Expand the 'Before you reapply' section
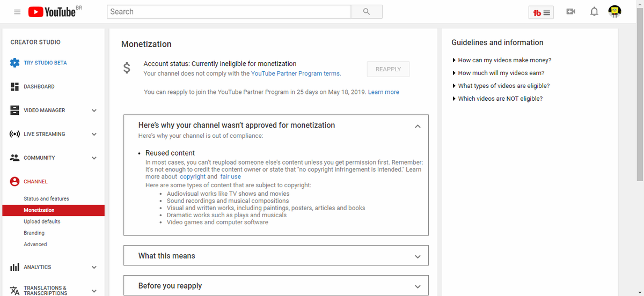This screenshot has width=644, height=296. pyautogui.click(x=276, y=285)
